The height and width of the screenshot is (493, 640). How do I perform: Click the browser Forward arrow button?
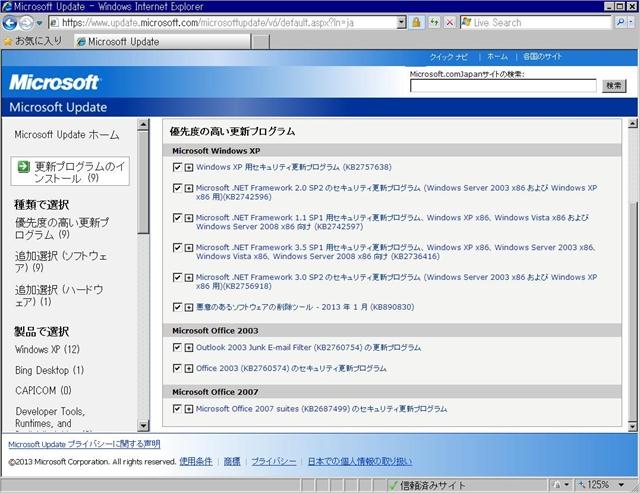click(27, 23)
